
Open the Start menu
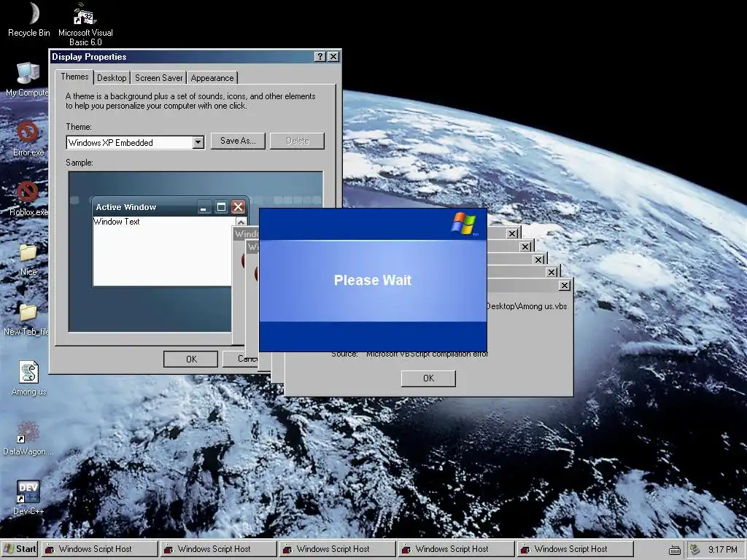point(20,549)
